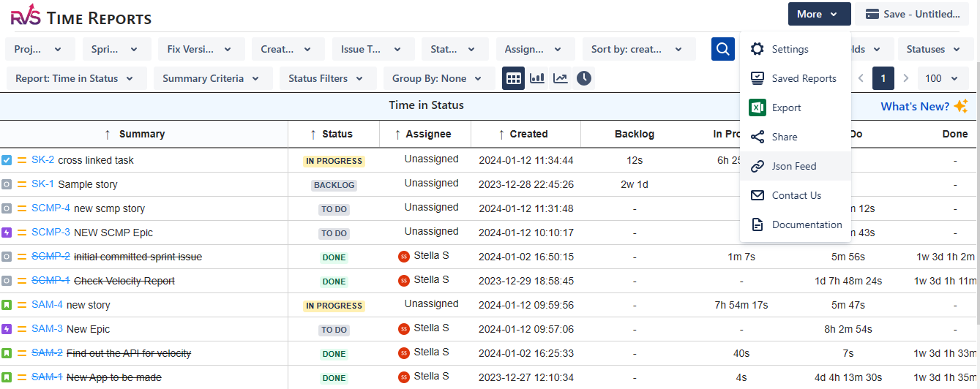
Task: Click the sparkle icon beside What's New
Action: 961,107
